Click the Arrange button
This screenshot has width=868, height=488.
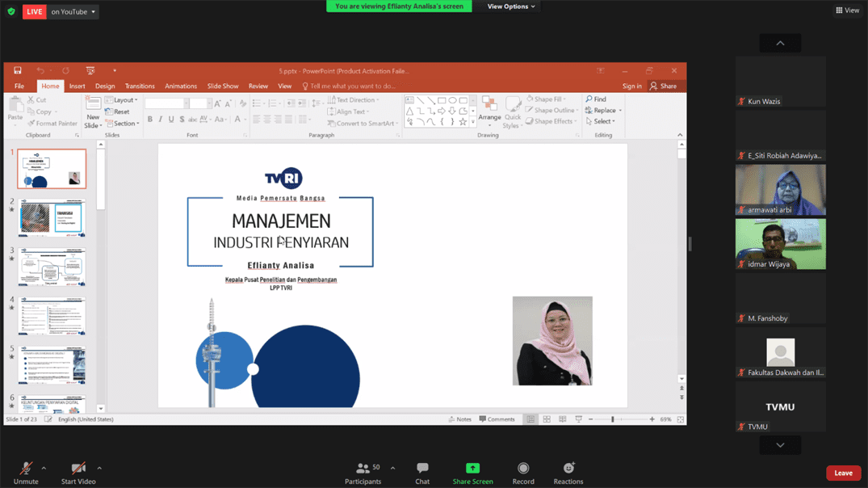[x=489, y=110]
